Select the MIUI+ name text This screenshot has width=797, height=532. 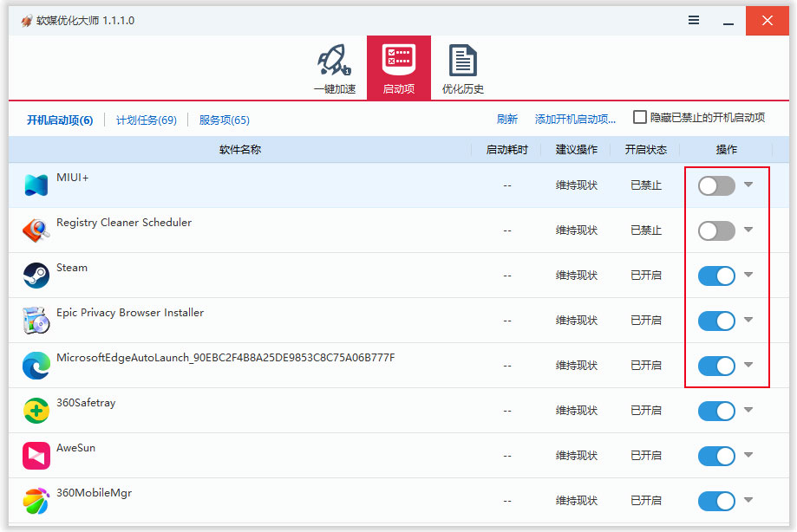pos(72,178)
